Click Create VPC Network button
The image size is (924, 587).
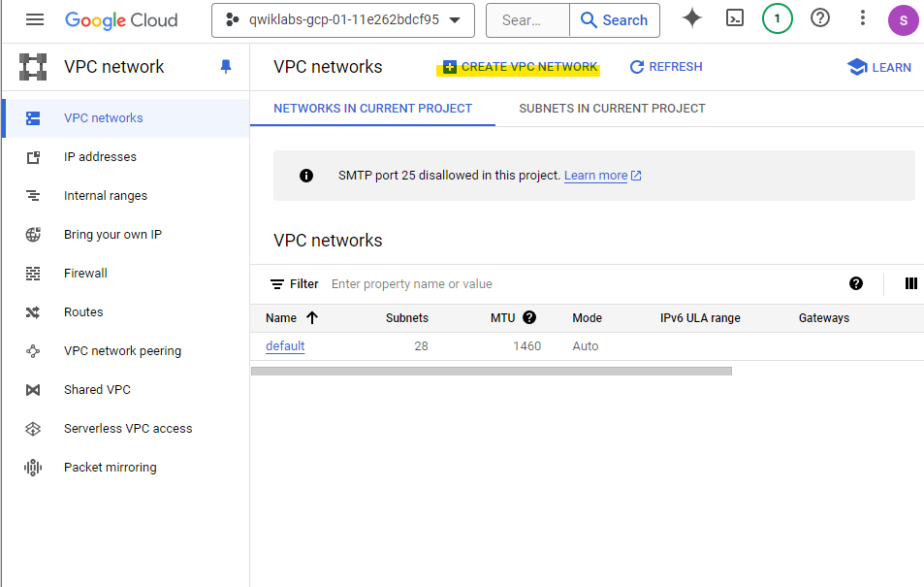point(519,67)
